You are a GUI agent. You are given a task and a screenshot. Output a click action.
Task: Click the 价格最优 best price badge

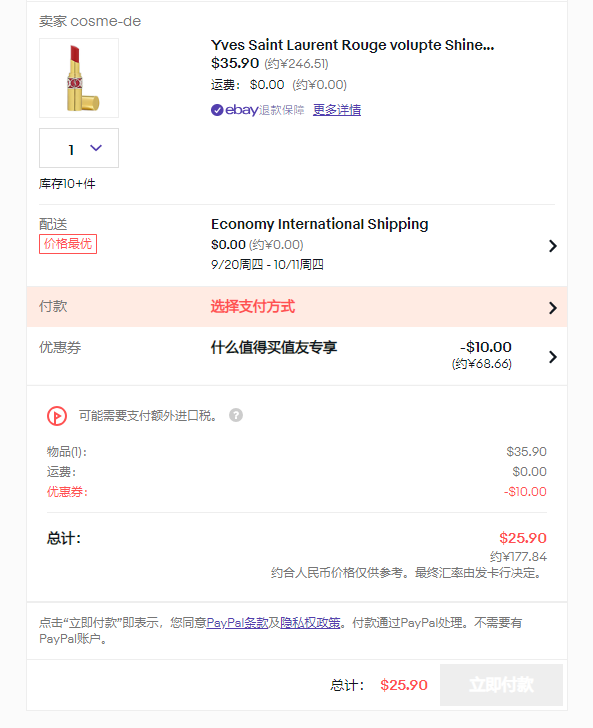[x=68, y=244]
